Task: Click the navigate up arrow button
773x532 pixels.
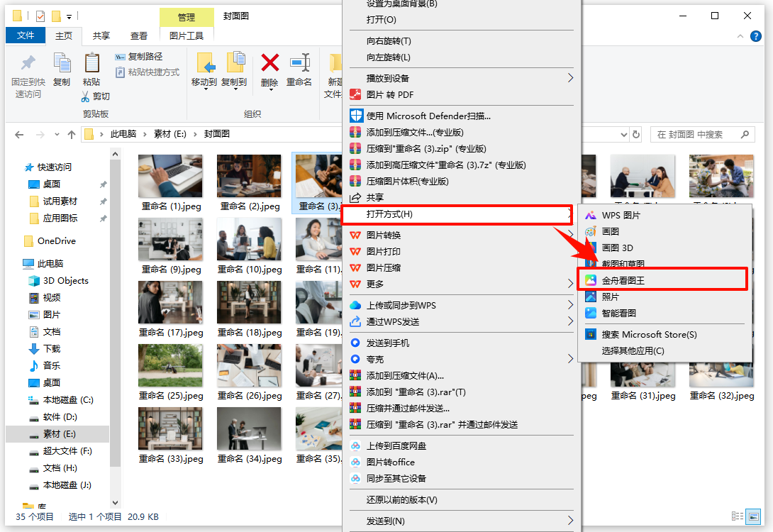Action: click(72, 134)
